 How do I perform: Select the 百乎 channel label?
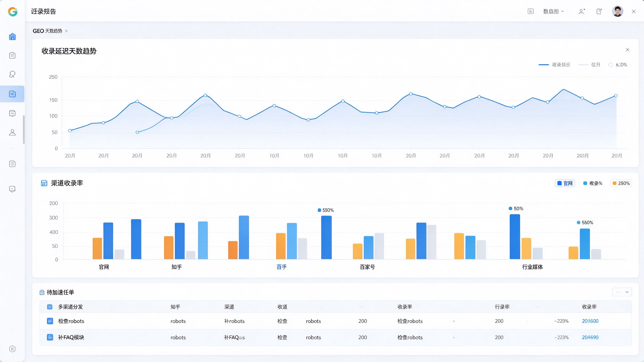click(x=281, y=267)
